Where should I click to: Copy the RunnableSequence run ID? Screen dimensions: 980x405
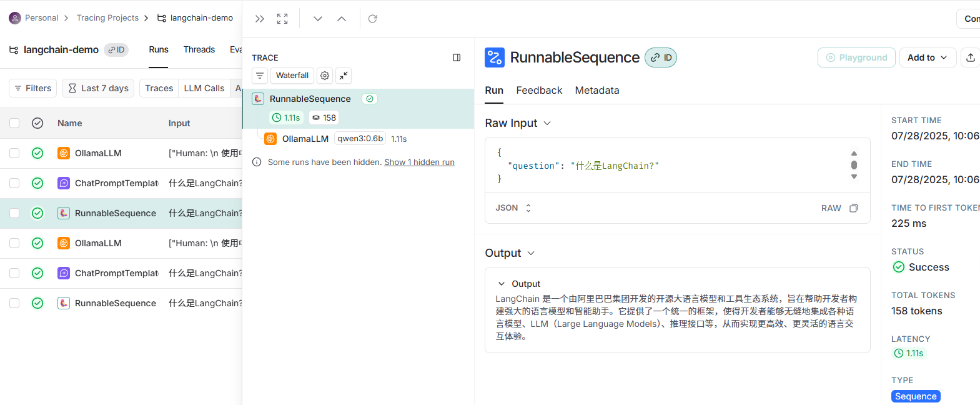pos(661,57)
